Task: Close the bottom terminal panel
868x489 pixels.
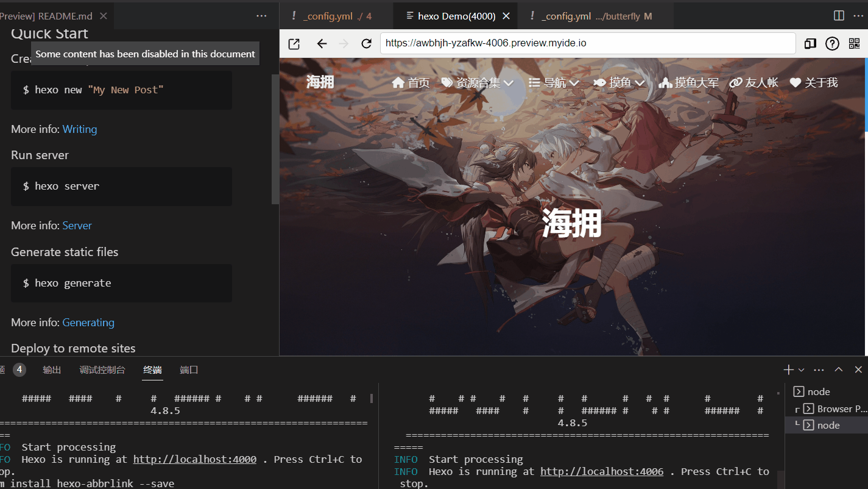Action: tap(858, 369)
